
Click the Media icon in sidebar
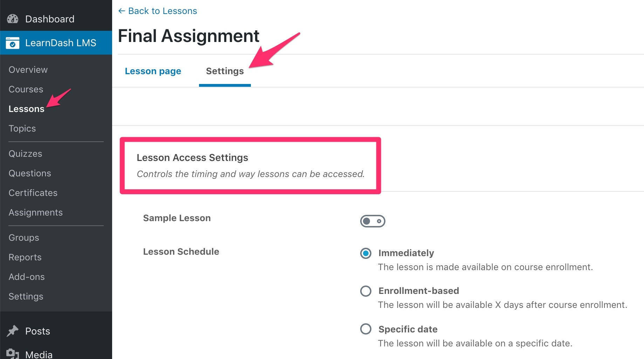tap(13, 353)
